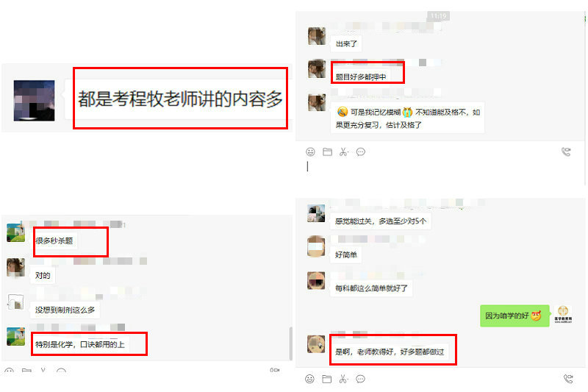Viewport: 588px width, 392px height.
Task: Open avatar beside the '出来了' message
Action: click(x=317, y=36)
